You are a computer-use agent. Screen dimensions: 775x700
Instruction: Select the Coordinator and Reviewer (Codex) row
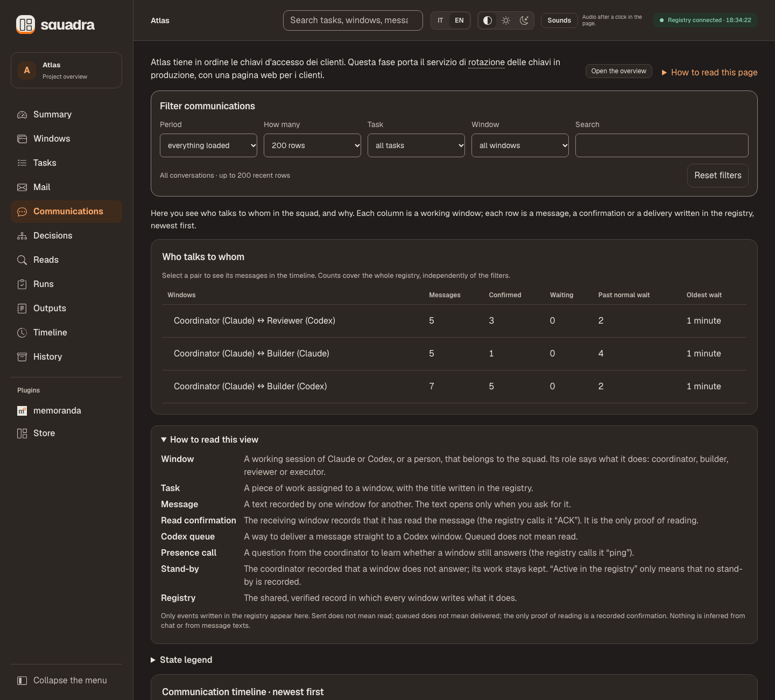tap(454, 321)
